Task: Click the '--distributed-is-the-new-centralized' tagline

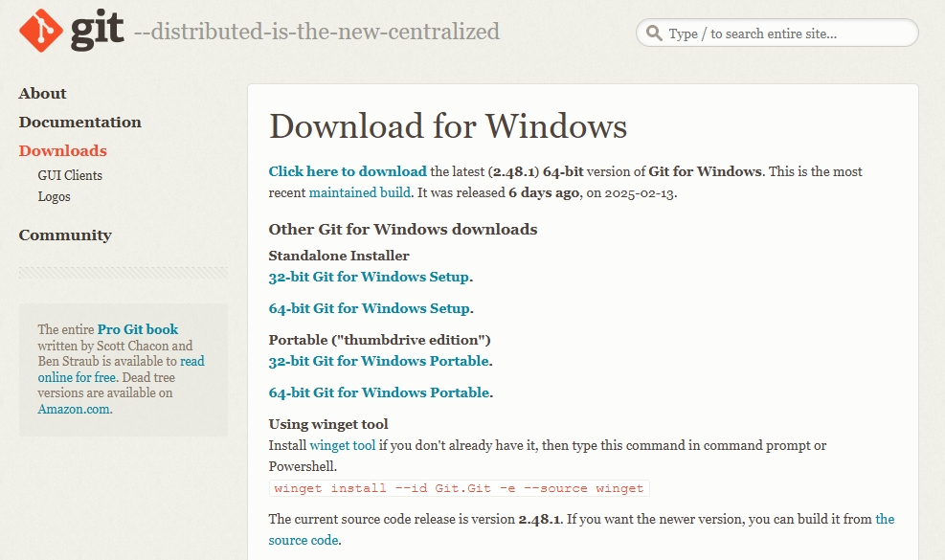Action: (x=317, y=32)
